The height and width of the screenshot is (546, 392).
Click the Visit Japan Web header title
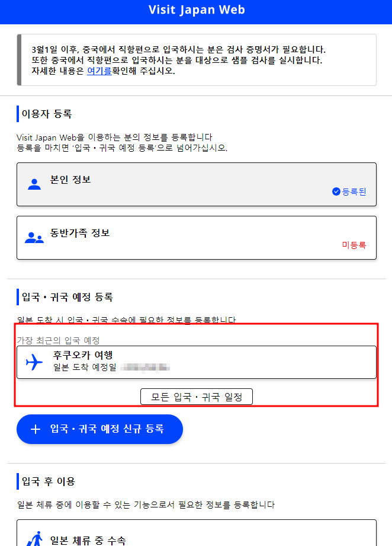point(196,9)
